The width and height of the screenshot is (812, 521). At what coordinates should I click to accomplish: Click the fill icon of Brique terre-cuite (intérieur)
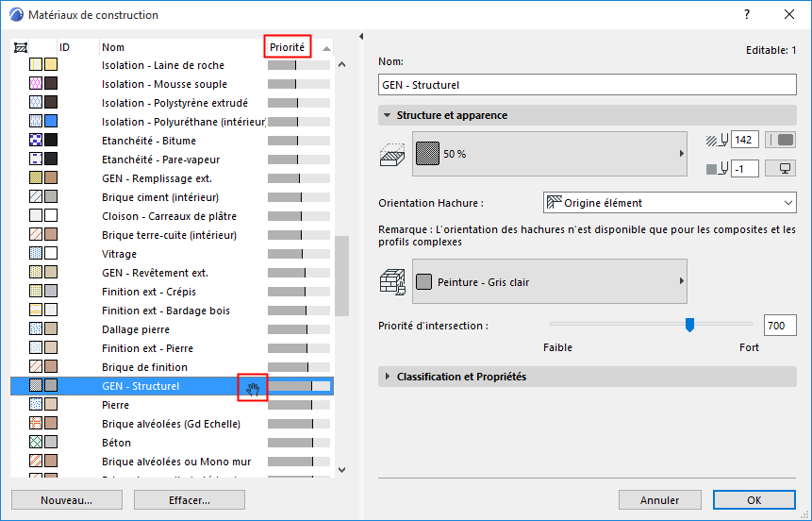click(x=36, y=234)
